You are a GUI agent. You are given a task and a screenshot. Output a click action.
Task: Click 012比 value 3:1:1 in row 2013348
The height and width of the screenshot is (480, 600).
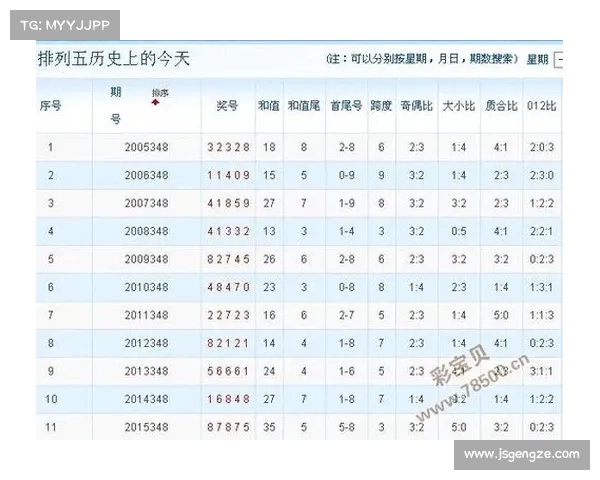pyautogui.click(x=541, y=371)
